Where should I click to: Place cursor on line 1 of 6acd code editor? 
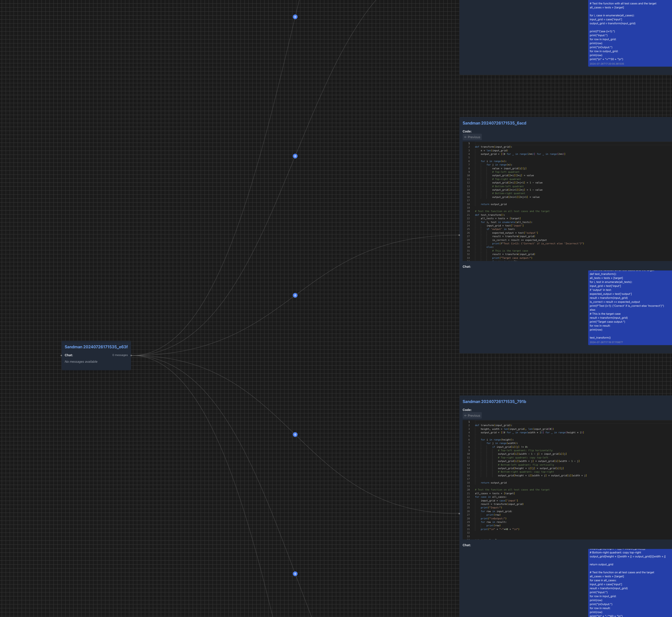coord(501,143)
